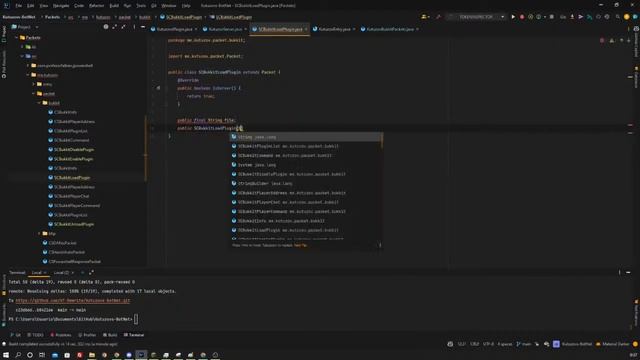Select SCBukkitLoadPlugin in project tree
The width and height of the screenshot is (640, 360).
[x=72, y=178]
